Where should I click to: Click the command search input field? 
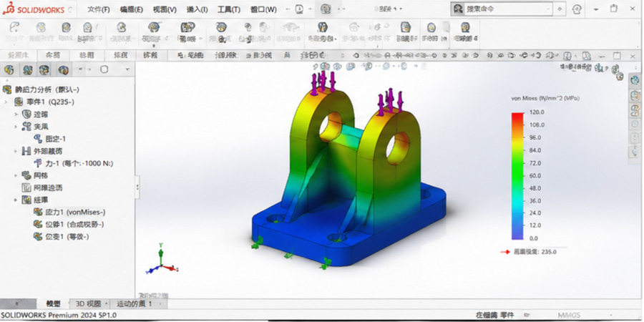508,9
